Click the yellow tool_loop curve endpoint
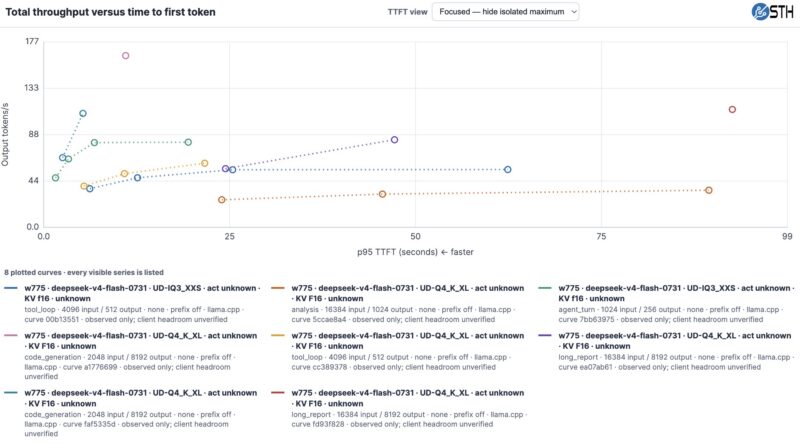Screen dimensions: 800x444 (205, 163)
